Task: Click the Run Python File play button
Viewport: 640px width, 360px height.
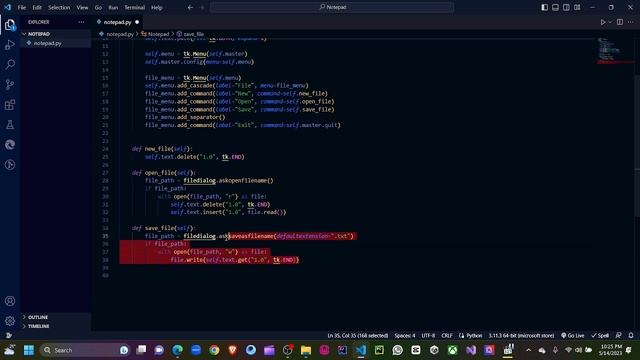Action: point(602,22)
